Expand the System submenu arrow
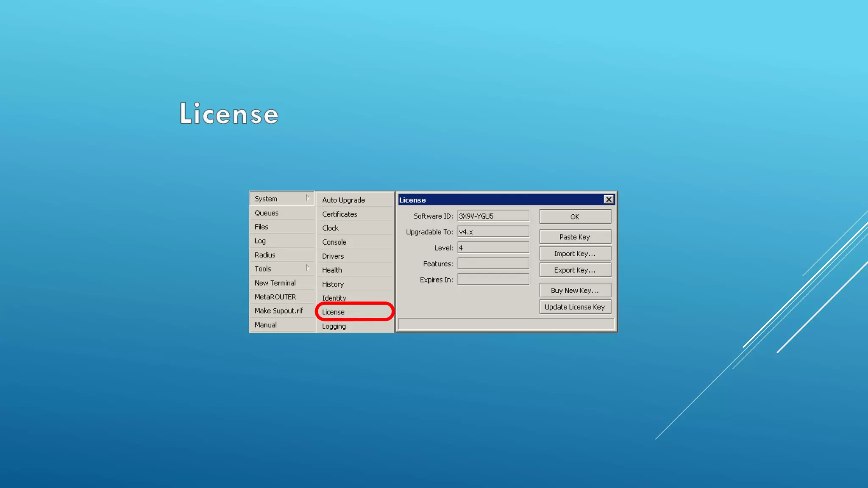 click(x=307, y=198)
